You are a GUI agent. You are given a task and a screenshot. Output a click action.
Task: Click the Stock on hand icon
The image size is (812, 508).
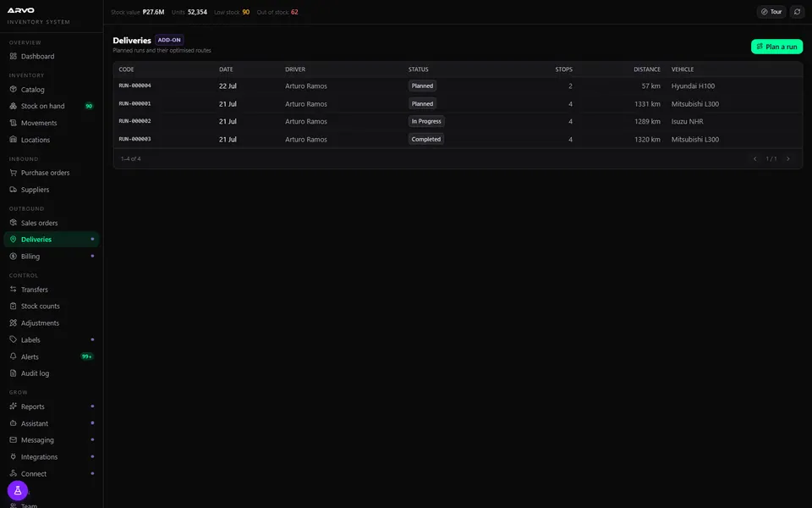[x=14, y=106]
